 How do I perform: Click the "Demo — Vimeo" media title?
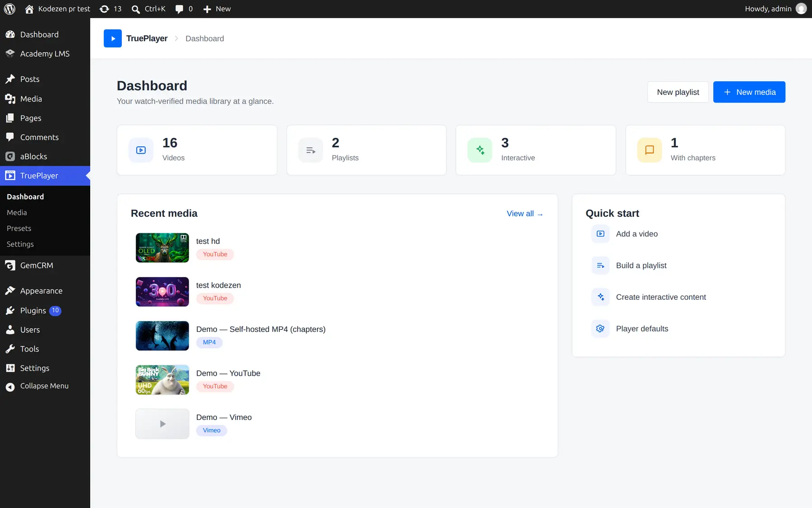[224, 417]
